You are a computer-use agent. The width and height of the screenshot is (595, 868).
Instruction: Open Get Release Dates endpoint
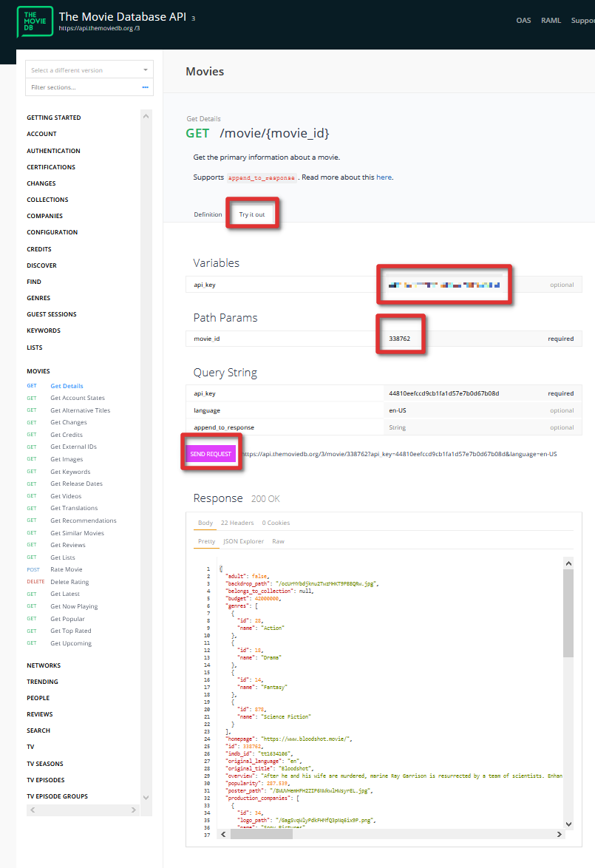tap(76, 484)
